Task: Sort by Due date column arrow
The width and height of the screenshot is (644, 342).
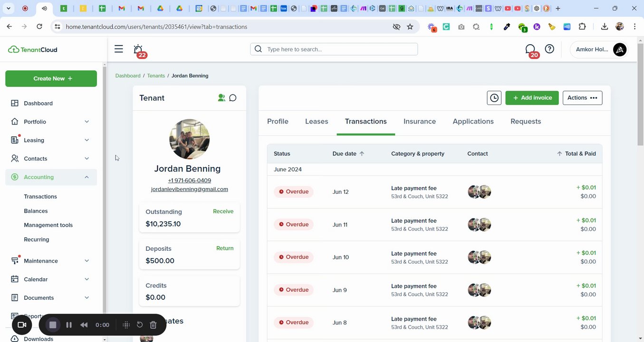Action: click(362, 153)
